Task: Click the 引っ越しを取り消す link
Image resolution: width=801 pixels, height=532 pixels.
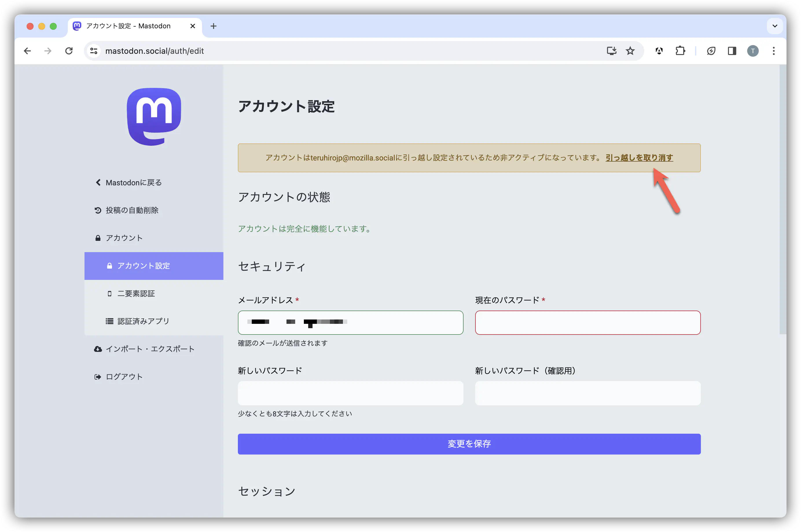Action: click(639, 158)
